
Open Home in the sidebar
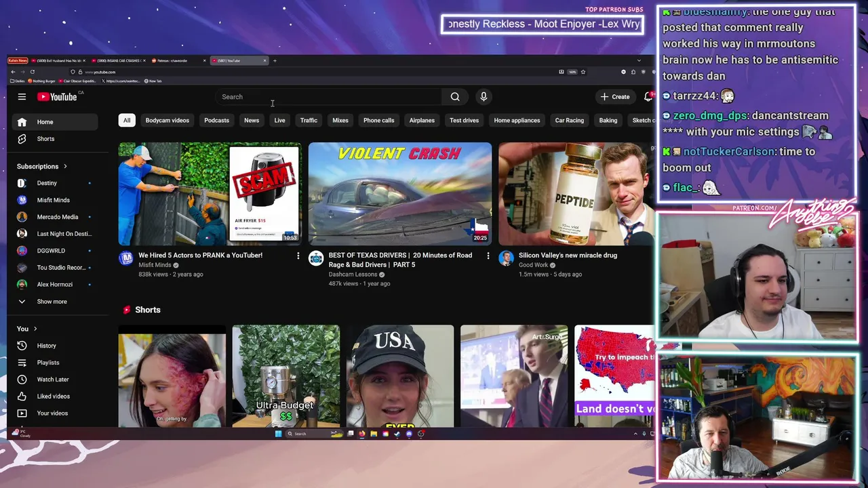pos(55,122)
